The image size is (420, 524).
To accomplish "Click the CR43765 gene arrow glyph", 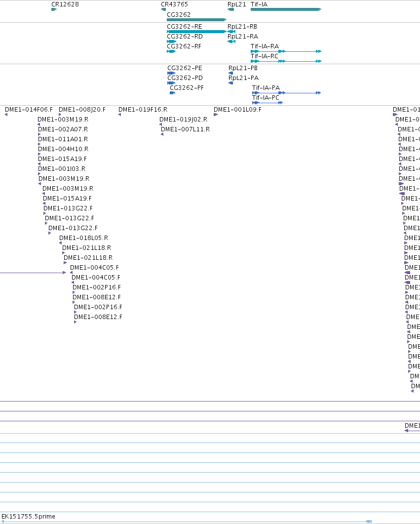I will click(163, 9).
